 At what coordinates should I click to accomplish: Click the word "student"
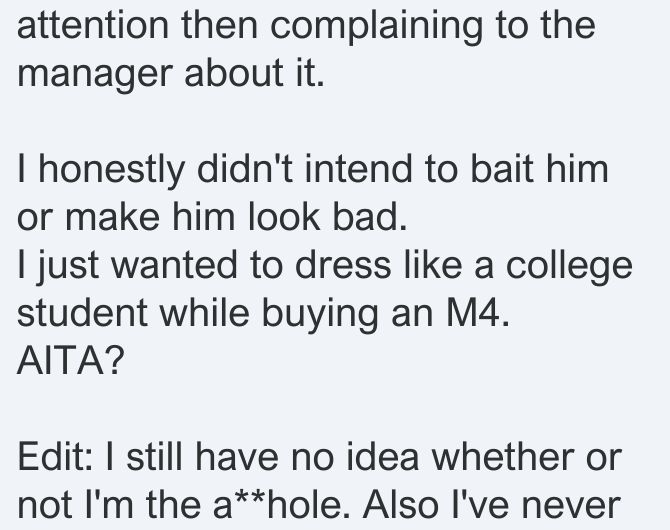pyautogui.click(x=82, y=312)
